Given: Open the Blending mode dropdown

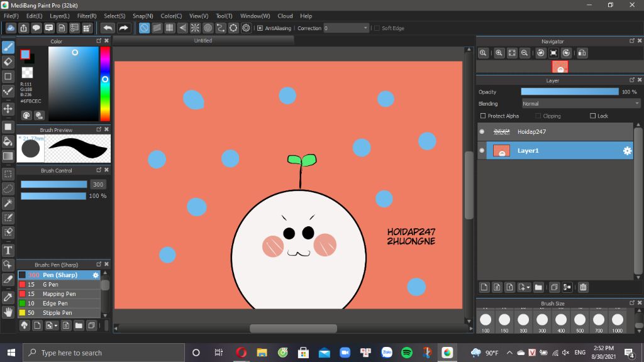Looking at the screenshot, I should click(580, 104).
